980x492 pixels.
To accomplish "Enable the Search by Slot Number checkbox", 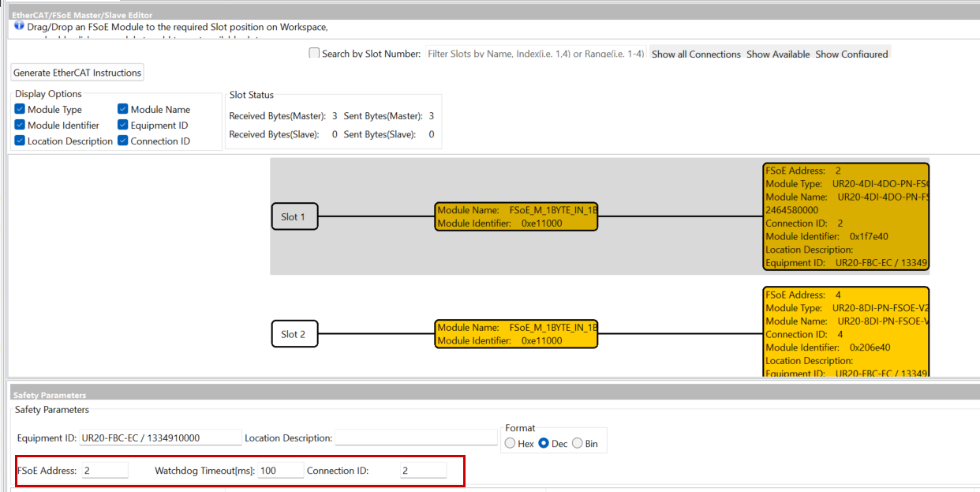I will [x=314, y=54].
